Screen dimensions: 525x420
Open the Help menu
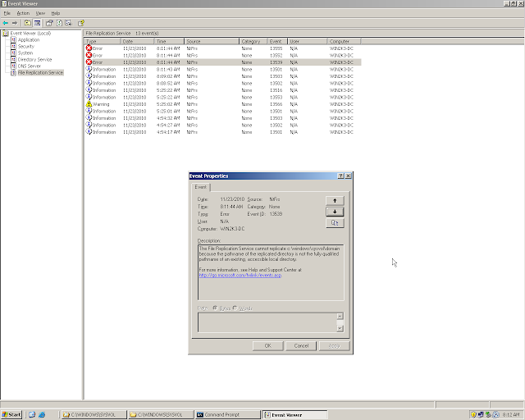[56, 13]
